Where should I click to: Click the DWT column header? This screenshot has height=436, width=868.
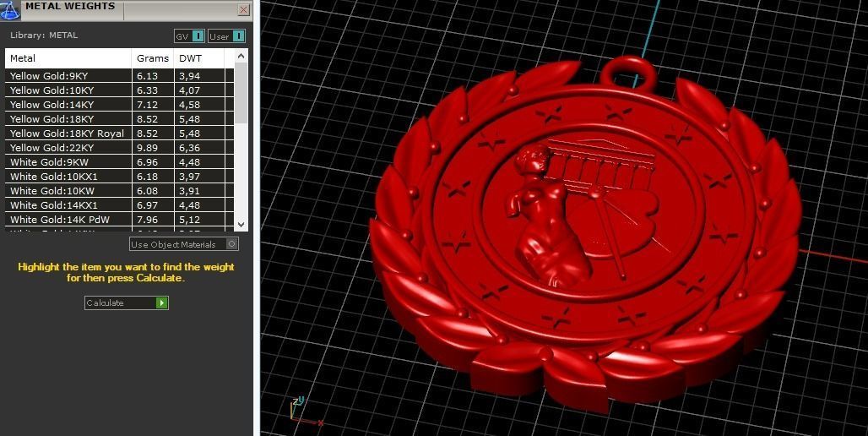coord(198,58)
